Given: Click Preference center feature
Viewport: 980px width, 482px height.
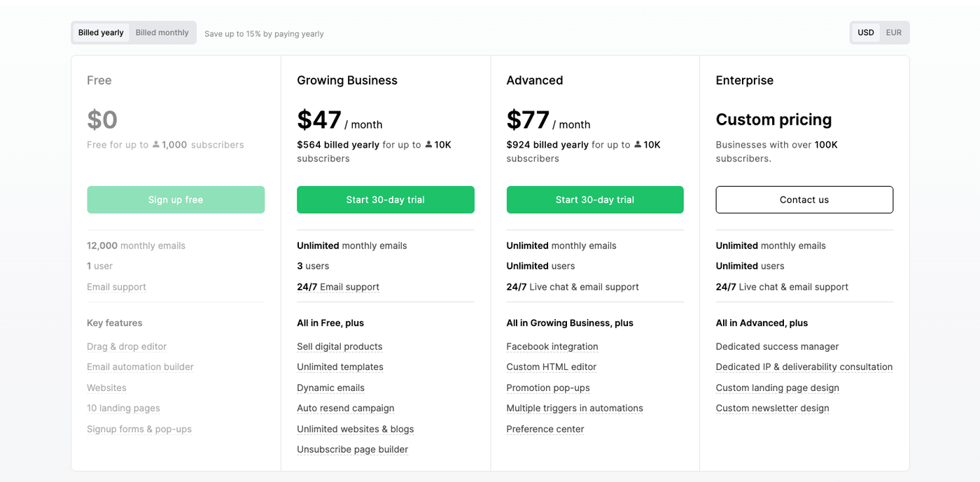Looking at the screenshot, I should coord(545,429).
